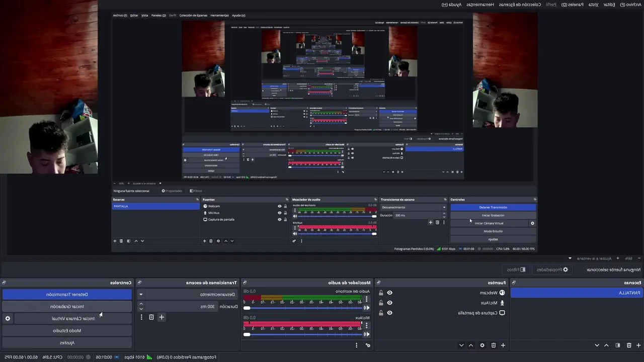
Task: Add a transition with the plus icon
Action: pos(162,317)
